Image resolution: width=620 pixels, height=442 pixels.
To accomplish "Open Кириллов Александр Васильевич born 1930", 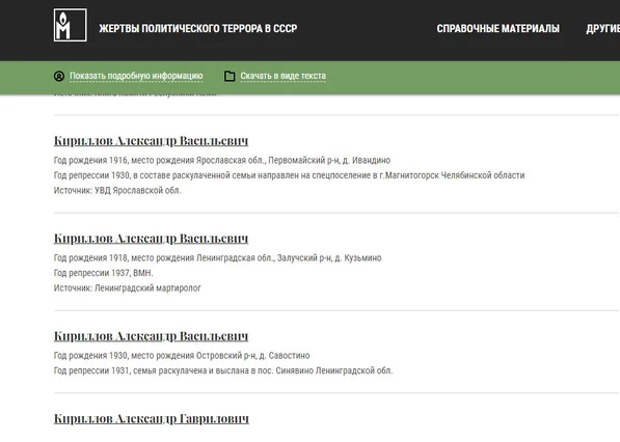I will tap(151, 336).
